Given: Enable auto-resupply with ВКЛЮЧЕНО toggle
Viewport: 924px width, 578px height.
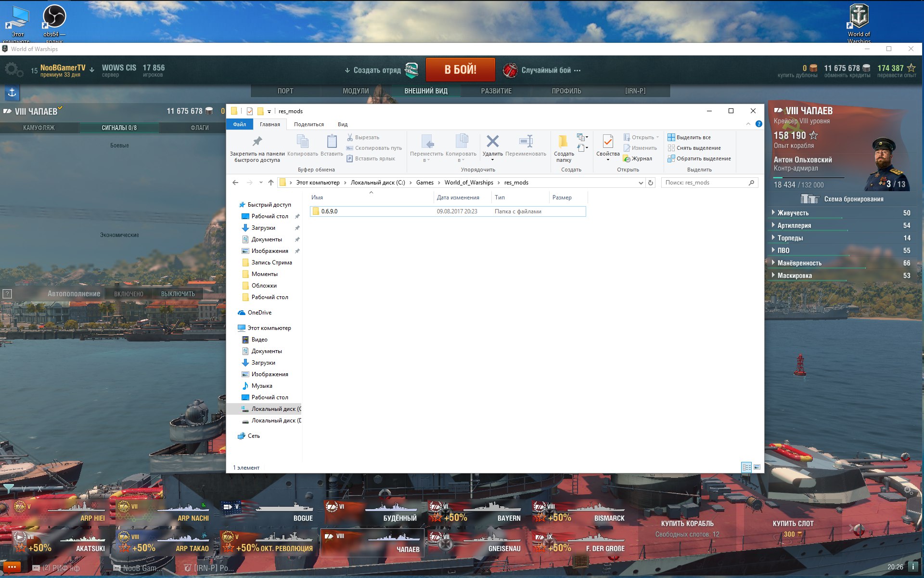Looking at the screenshot, I should pyautogui.click(x=128, y=294).
